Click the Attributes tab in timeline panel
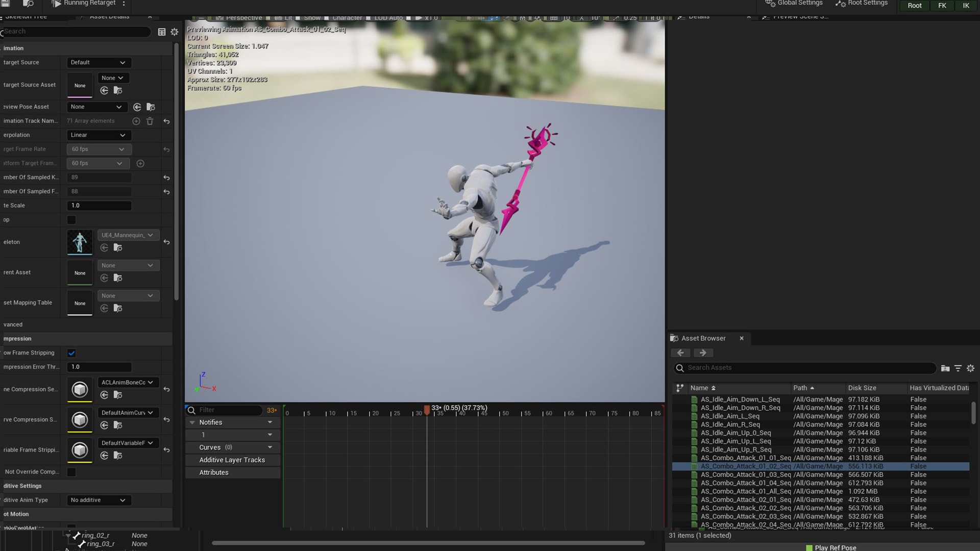980x551 pixels. coord(213,472)
